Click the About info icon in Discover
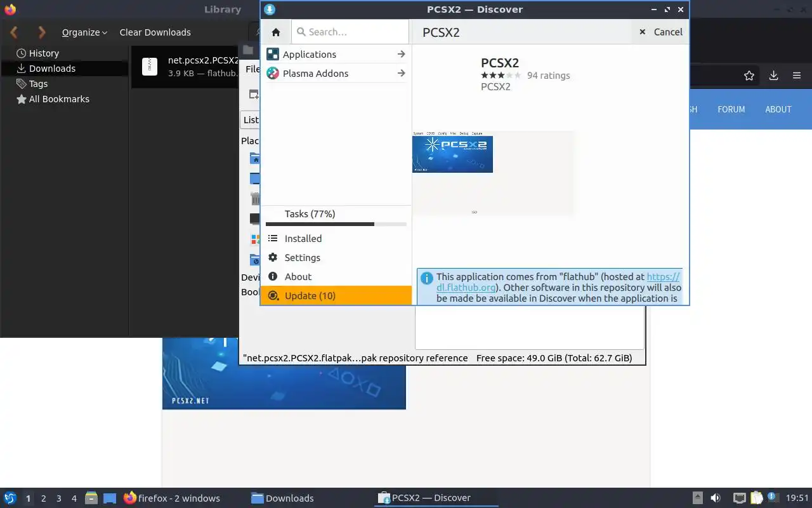Image resolution: width=812 pixels, height=508 pixels. (273, 277)
